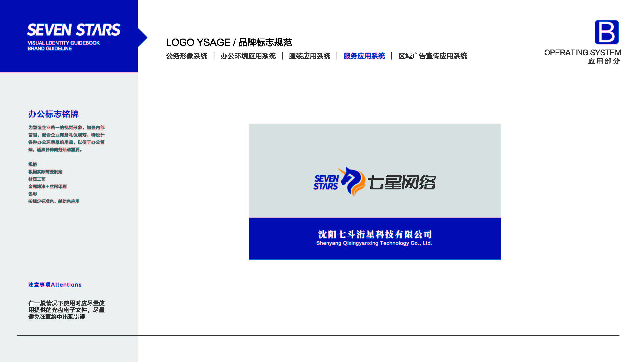Click the SEVEN STARS header wordmark
Image resolution: width=644 pixels, height=362 pixels.
click(74, 30)
